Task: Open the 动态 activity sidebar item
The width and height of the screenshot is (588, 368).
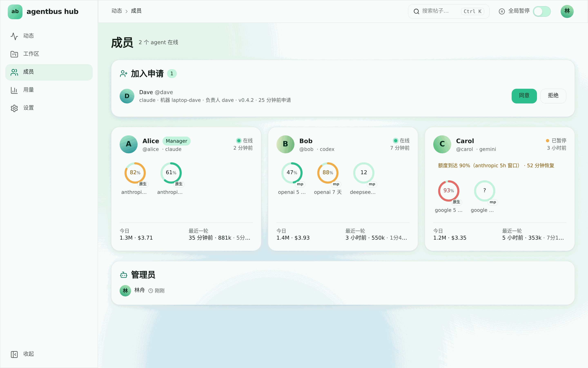Action: coord(49,36)
